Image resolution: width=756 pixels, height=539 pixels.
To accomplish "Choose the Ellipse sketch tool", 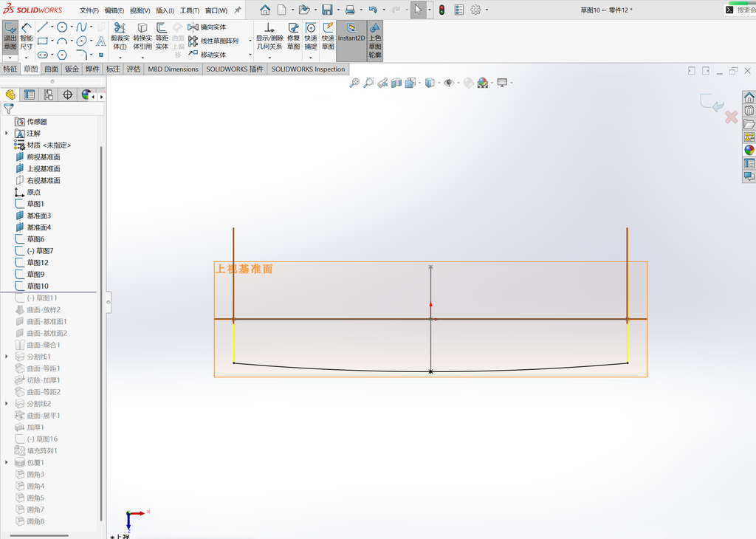I will tap(81, 41).
